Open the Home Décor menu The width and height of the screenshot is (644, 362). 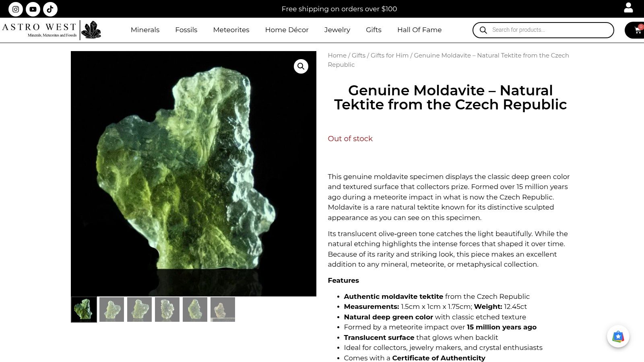point(287,30)
